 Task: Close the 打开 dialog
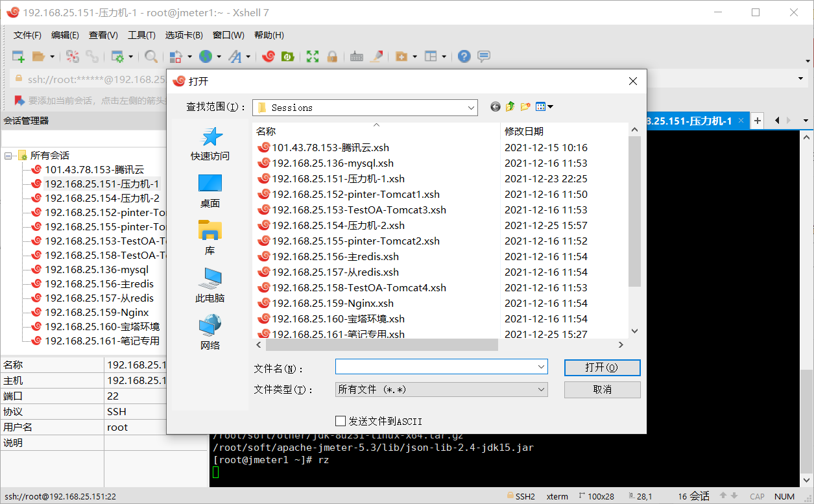click(633, 81)
